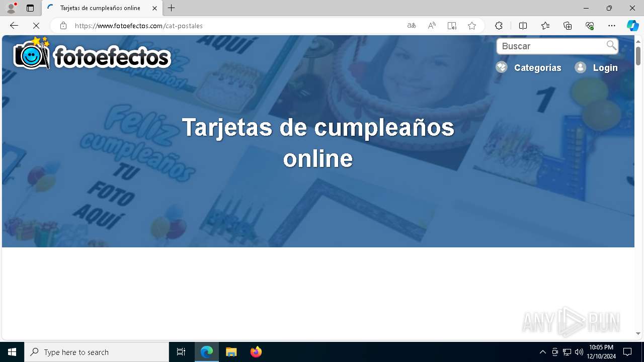644x362 pixels.
Task: Click the Type here to search box
Action: pos(97,352)
